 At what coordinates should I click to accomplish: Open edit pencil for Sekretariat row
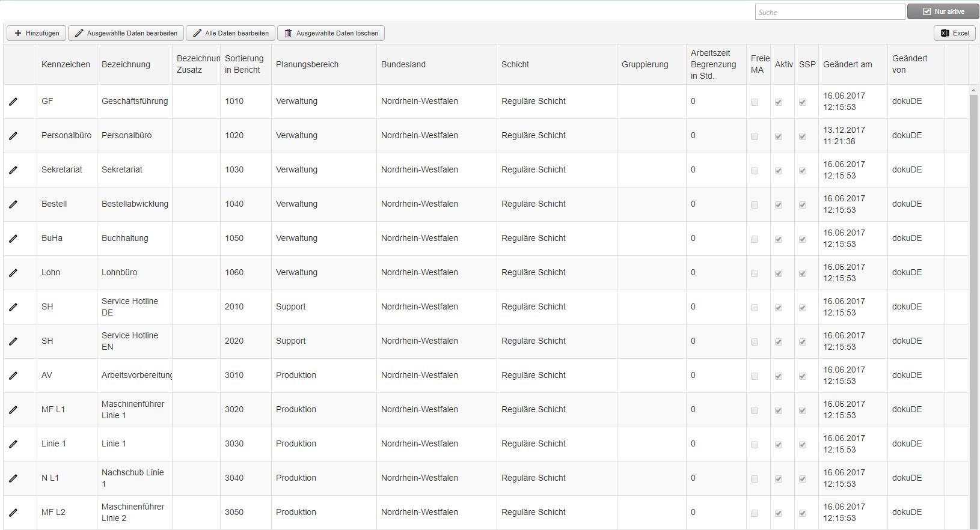(13, 170)
